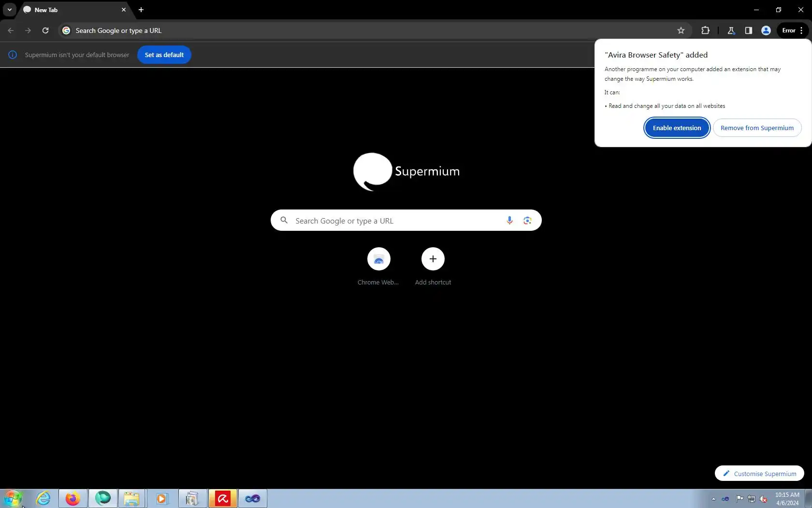The height and width of the screenshot is (508, 812).
Task: Go back using the back arrow
Action: coord(11,30)
